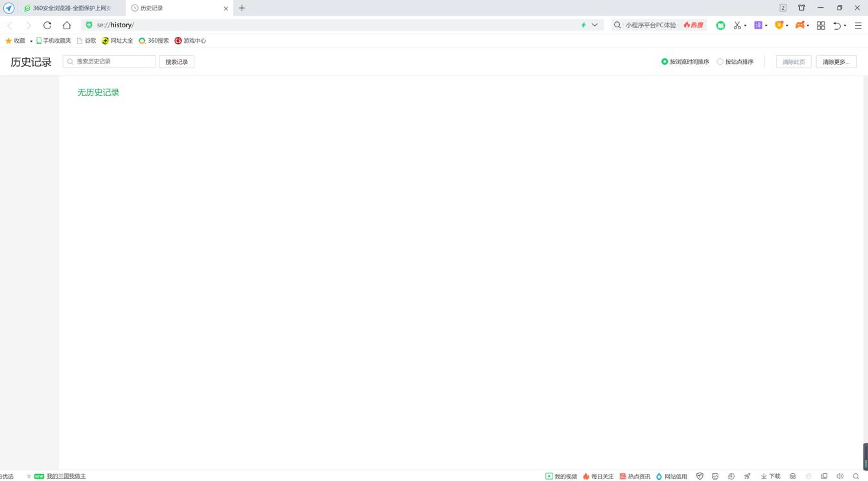Open the 网址大全 bookmark
Viewport: 868px width, 481px height.
[x=117, y=41]
